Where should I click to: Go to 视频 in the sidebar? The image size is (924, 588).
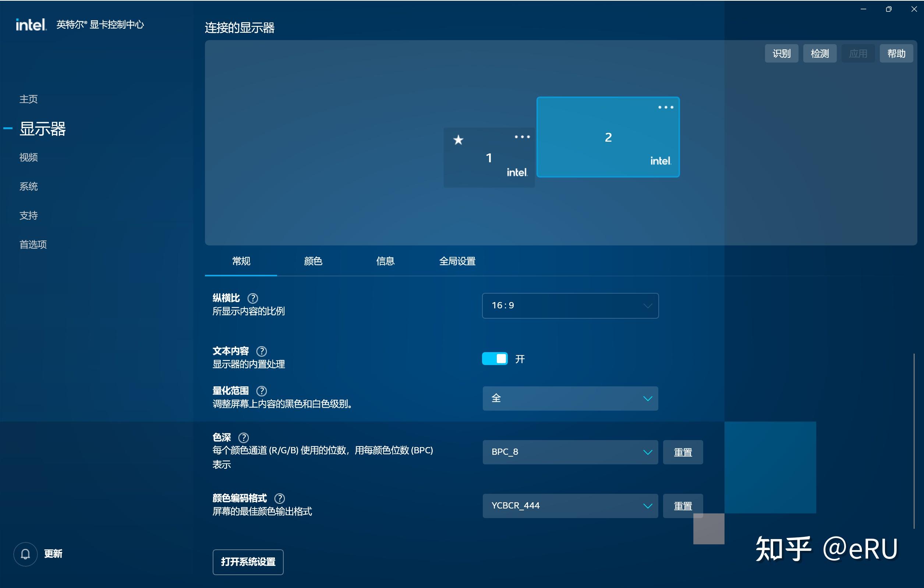click(x=29, y=157)
